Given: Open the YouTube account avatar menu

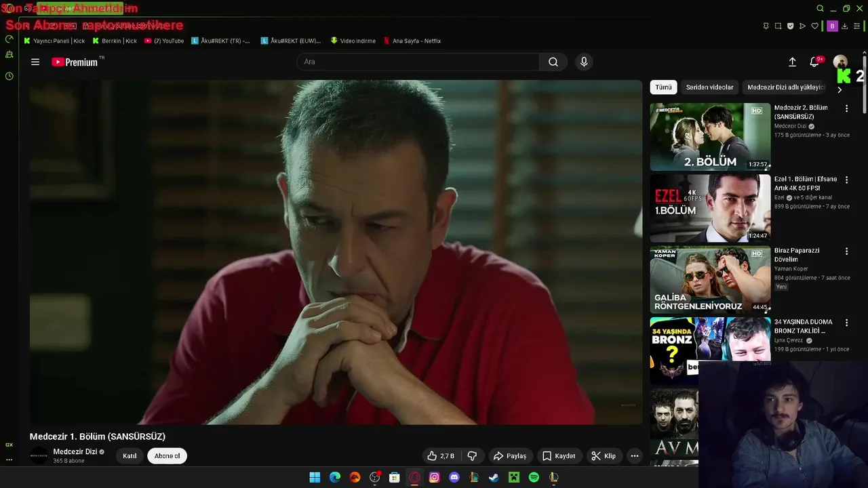Looking at the screenshot, I should click(840, 62).
